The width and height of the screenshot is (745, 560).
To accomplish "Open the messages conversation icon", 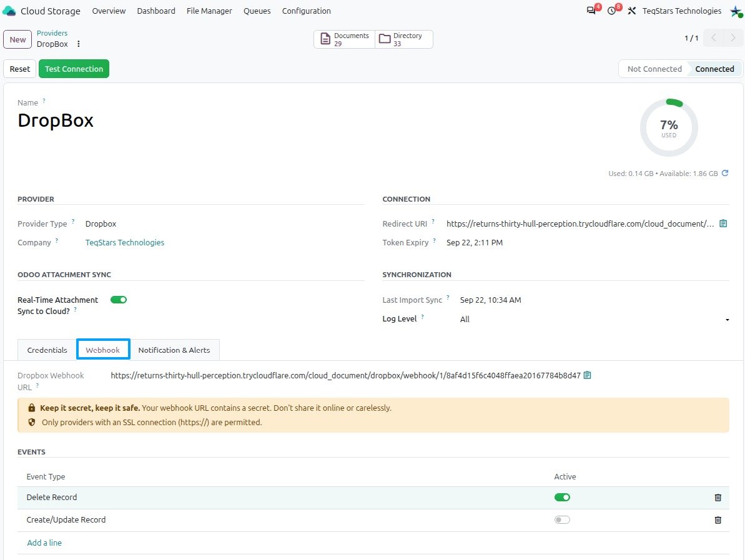I will 591,11.
